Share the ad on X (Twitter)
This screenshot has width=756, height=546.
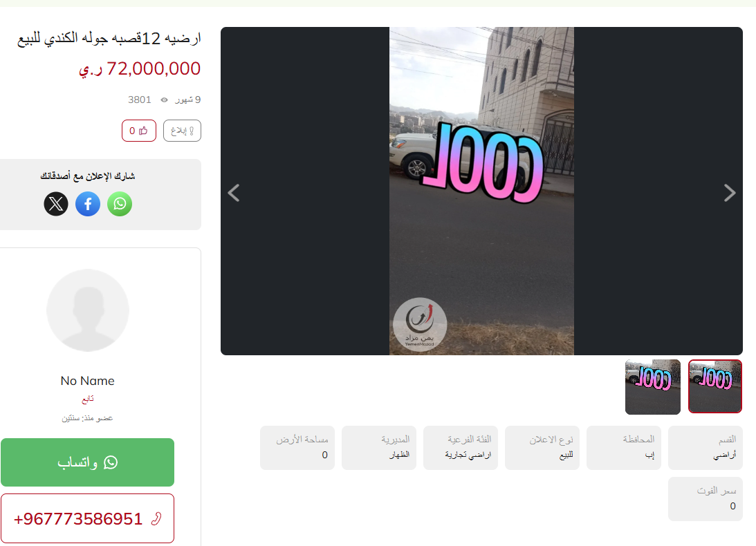[56, 204]
